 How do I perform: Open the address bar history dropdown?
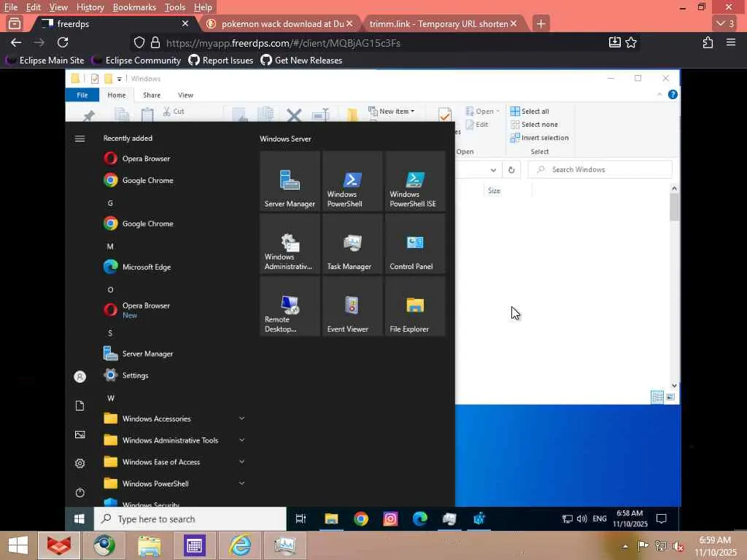(494, 170)
